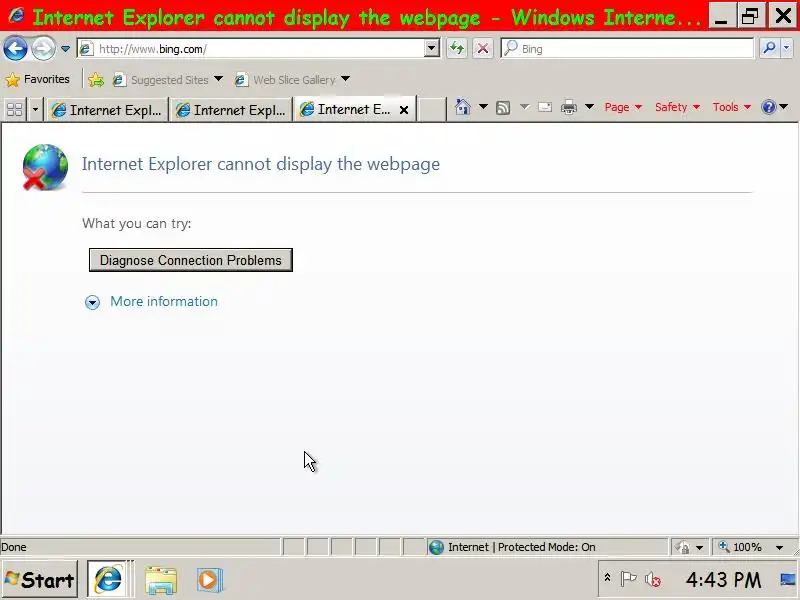Click the blue Help question mark icon
Screen dimensions: 800x600
[768, 107]
